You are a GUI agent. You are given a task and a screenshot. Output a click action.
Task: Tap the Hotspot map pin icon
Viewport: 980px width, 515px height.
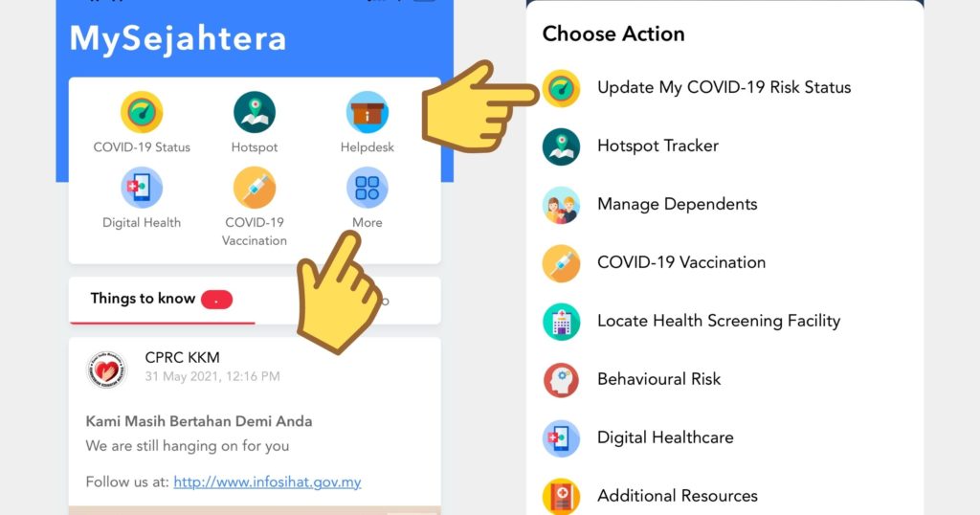point(255,113)
